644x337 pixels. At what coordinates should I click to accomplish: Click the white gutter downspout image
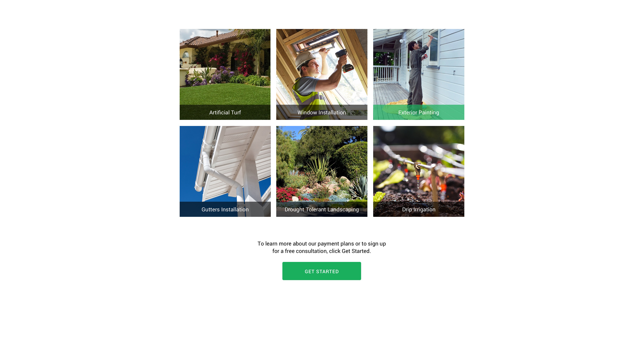220,173
